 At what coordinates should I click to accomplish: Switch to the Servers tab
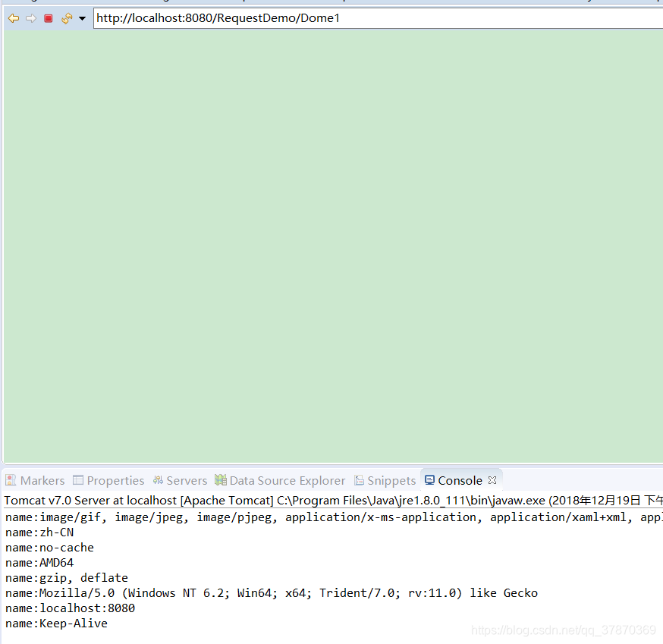[180, 480]
